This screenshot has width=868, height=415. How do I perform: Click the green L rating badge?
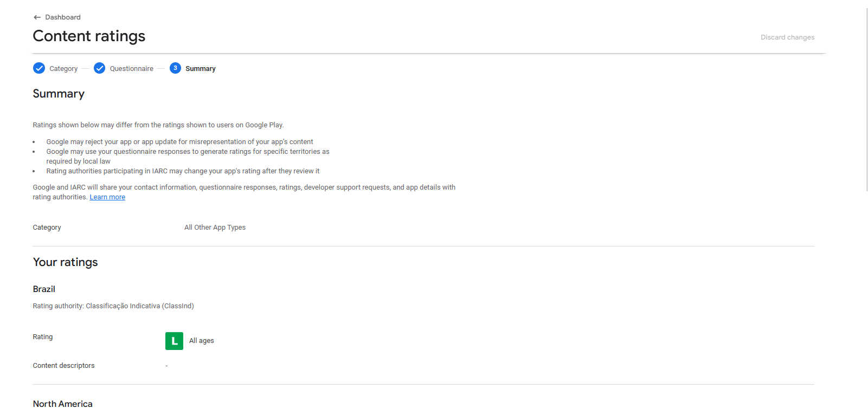coord(174,341)
